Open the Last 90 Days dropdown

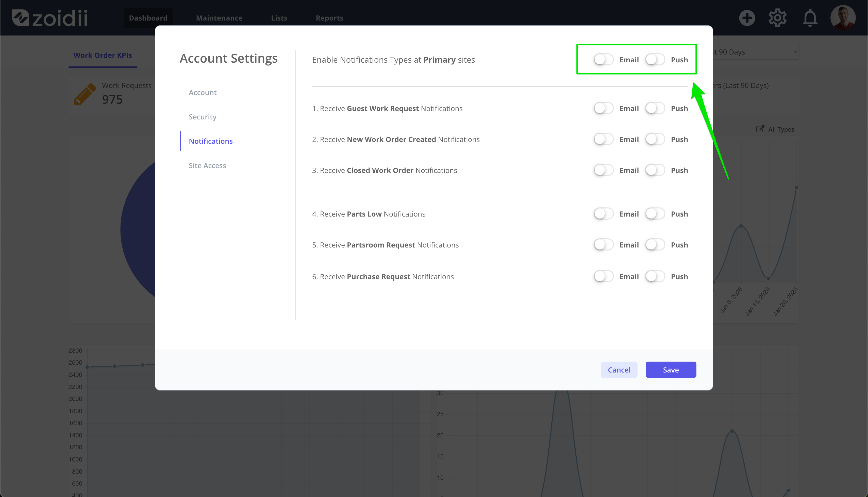756,52
